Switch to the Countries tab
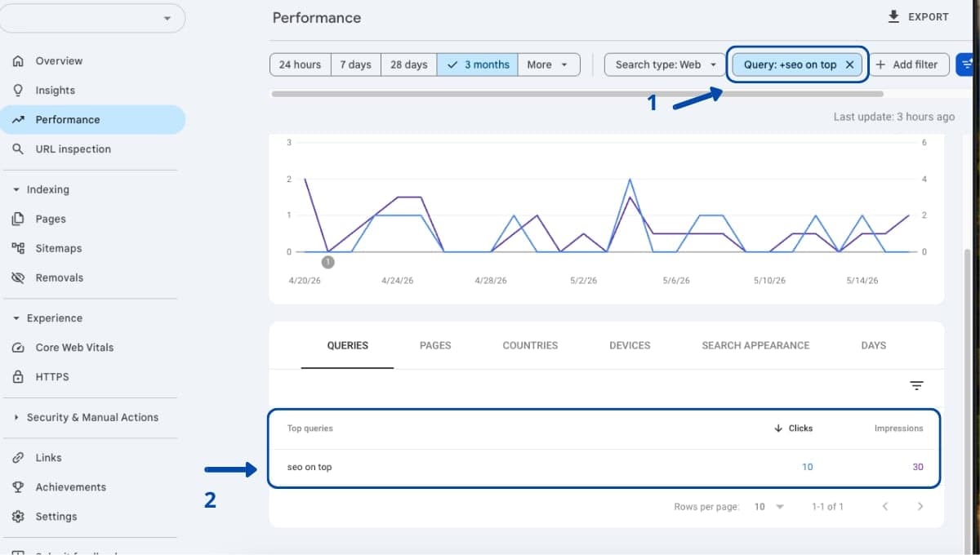980x555 pixels. coord(530,345)
